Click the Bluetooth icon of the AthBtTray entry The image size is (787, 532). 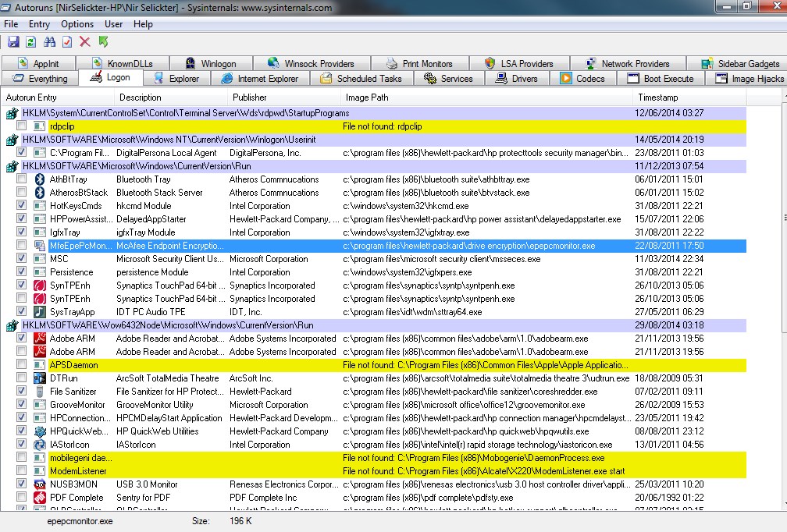click(40, 179)
